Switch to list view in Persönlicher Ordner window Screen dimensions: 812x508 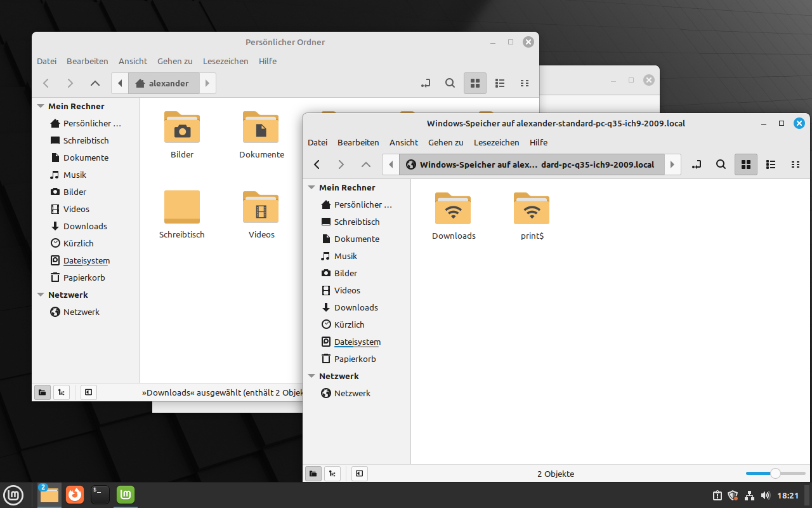[500, 83]
